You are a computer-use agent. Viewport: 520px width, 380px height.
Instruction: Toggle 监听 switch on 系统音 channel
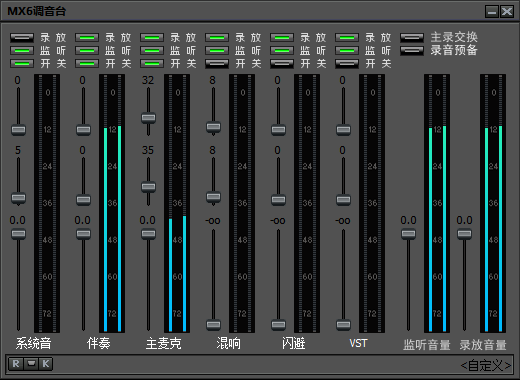[22, 51]
